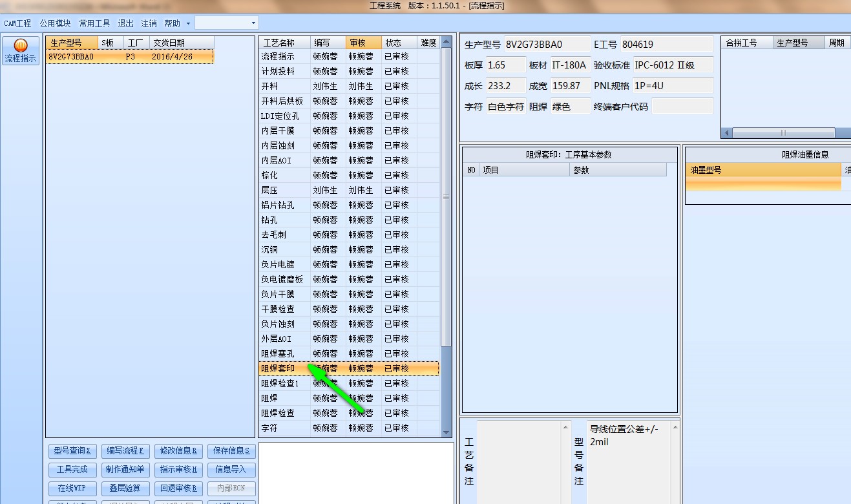
Task: Click the 工厂 column header
Action: point(136,43)
